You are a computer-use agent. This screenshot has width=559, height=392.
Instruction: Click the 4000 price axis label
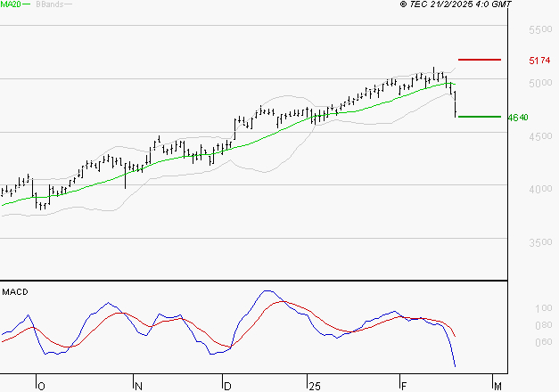(x=540, y=189)
